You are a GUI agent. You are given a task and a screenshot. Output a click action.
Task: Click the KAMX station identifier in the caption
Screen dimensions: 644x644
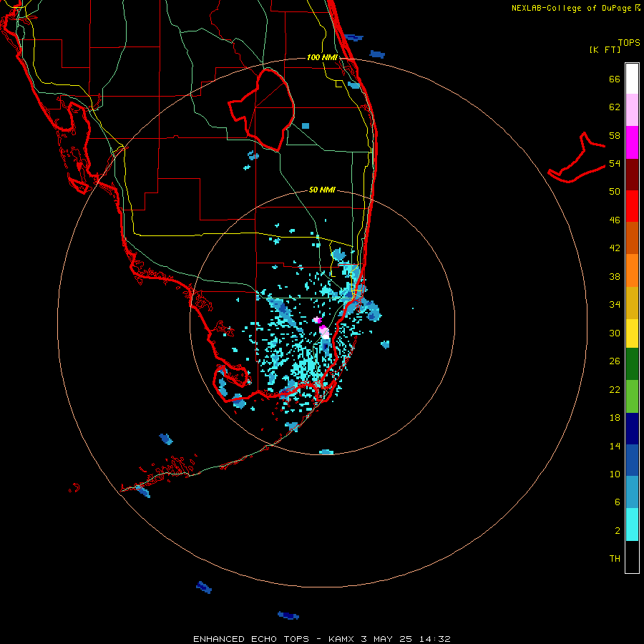(x=341, y=639)
